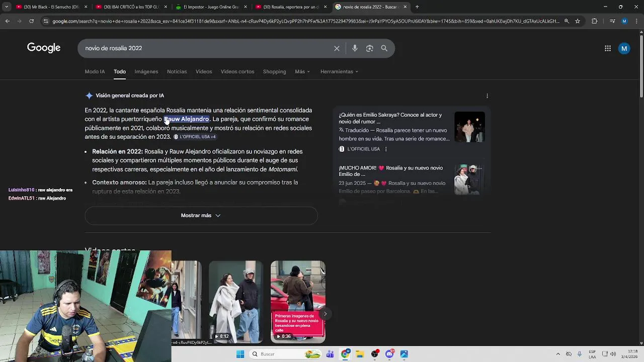Image resolution: width=644 pixels, height=362 pixels.
Task: Select the Imágenes tab
Action: (146, 71)
